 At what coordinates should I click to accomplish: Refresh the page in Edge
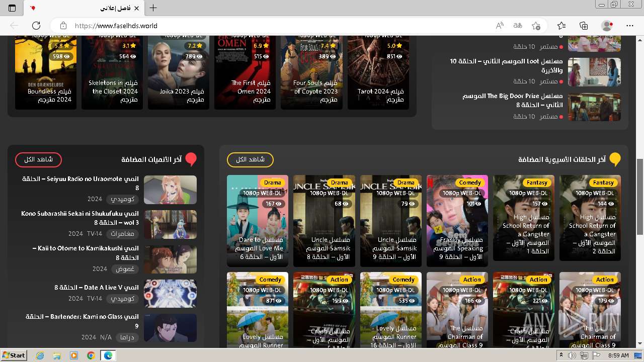tap(36, 26)
